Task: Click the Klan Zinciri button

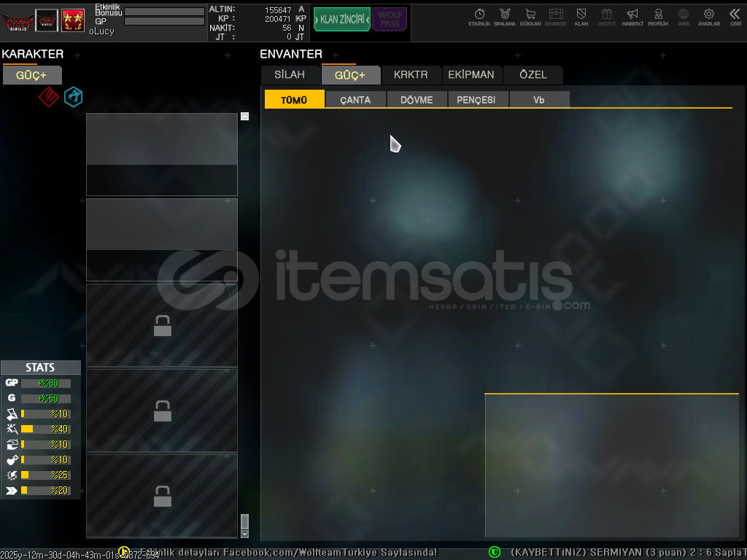Action: 341,19
